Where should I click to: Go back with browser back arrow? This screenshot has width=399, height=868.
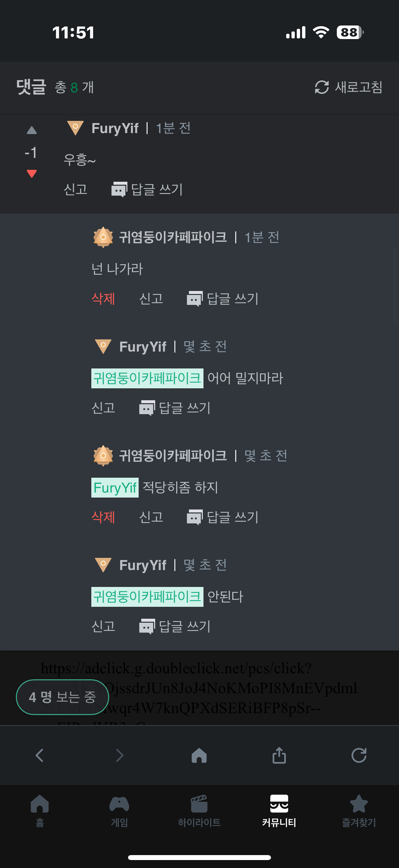[x=39, y=755]
